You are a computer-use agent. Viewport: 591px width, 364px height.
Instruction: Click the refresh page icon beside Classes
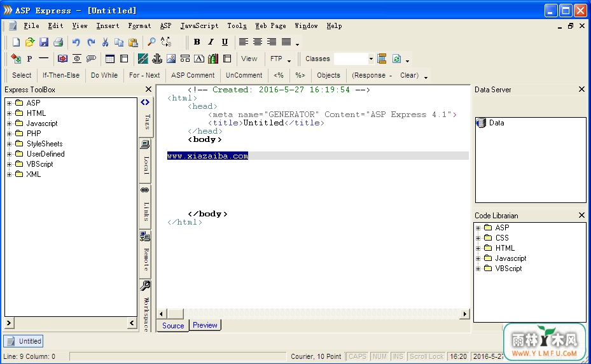click(396, 59)
